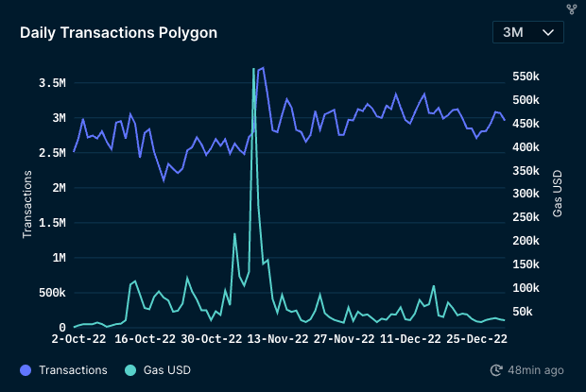Click the fork query icon

(571, 9)
